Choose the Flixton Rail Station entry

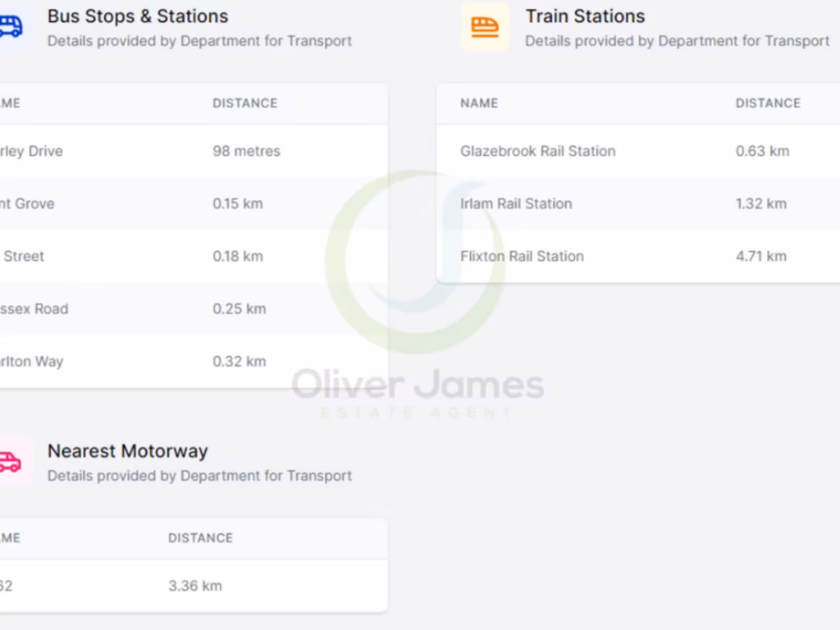pos(522,256)
